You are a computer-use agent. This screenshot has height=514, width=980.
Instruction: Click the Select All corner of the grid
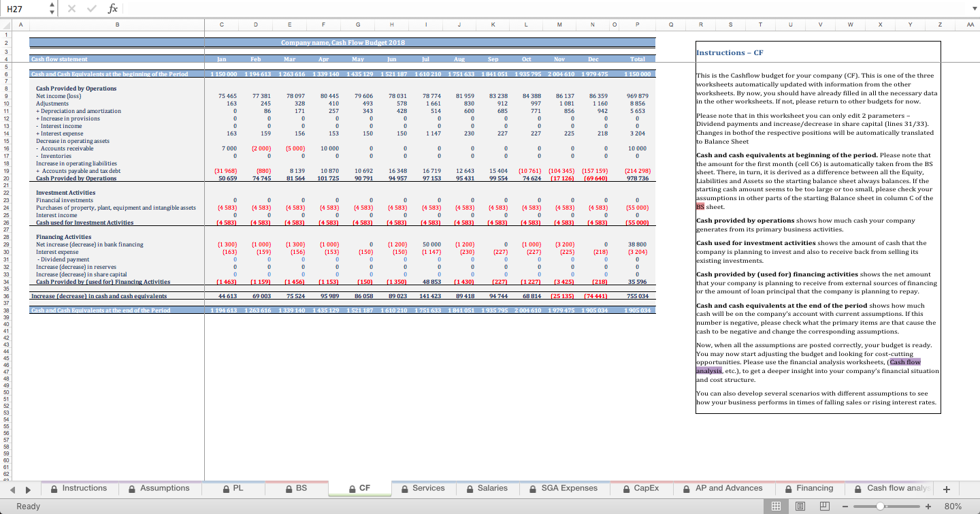(5, 25)
